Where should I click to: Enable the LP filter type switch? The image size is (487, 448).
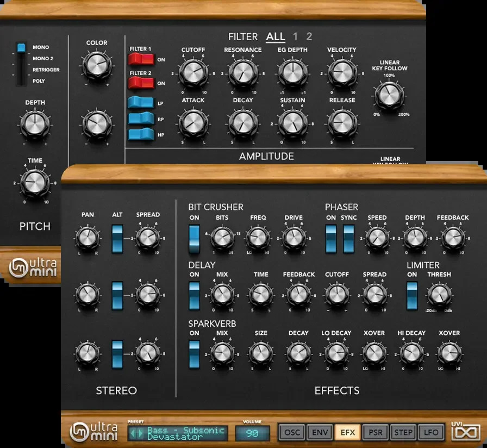[141, 103]
